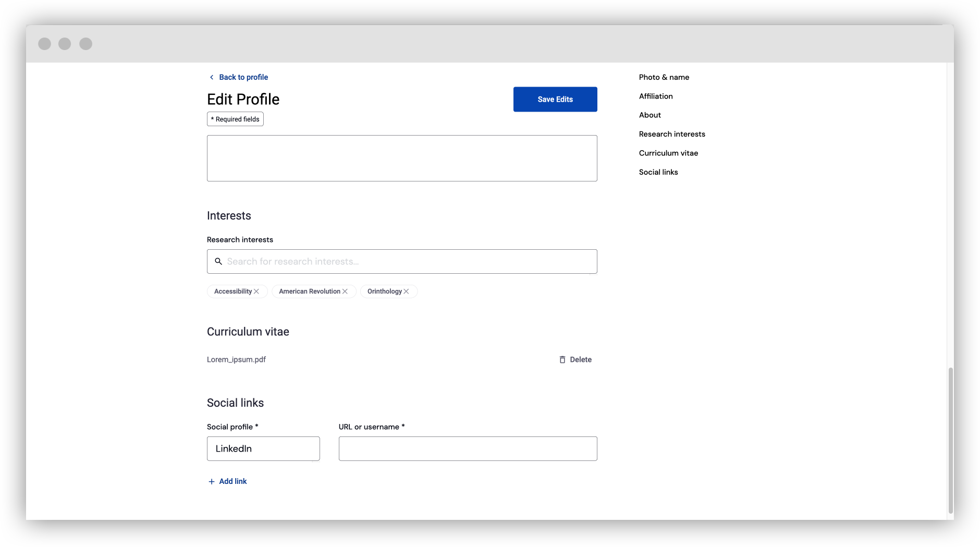The image size is (980, 547).
Task: Open the About section from sidebar
Action: pyautogui.click(x=650, y=115)
